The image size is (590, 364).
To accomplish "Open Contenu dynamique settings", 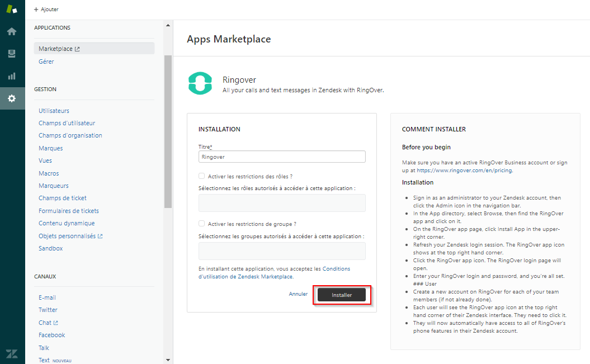I will 67,223.
